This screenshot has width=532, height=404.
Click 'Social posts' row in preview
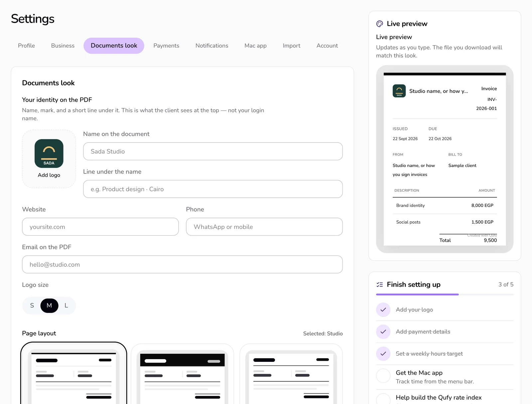445,222
